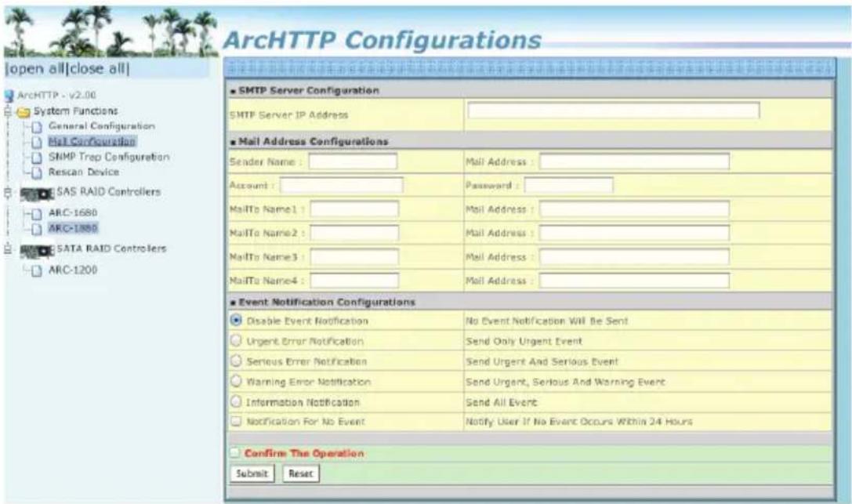Click Rescan Device page icon
This screenshot has height=504, width=852.
(x=36, y=172)
